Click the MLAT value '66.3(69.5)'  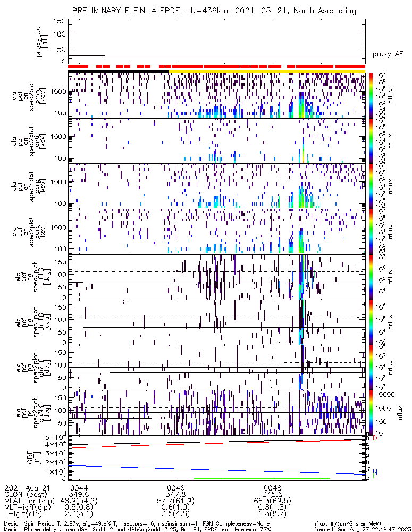[x=272, y=501]
